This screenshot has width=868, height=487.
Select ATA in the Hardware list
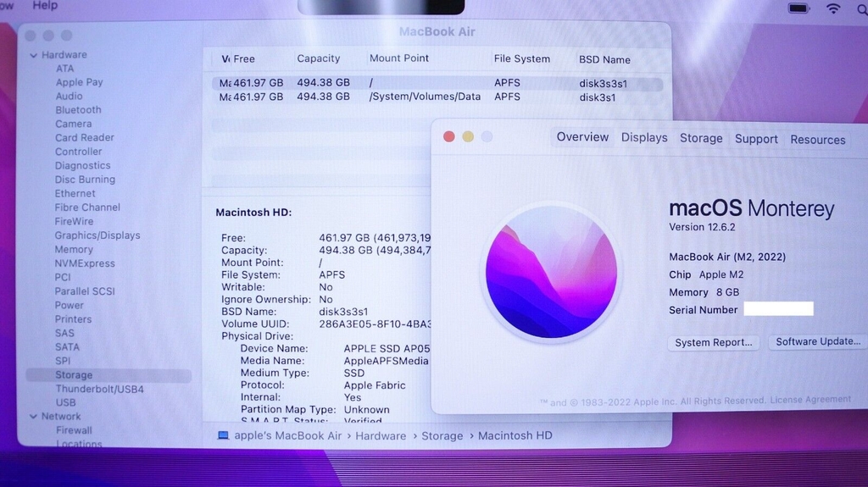coord(64,69)
